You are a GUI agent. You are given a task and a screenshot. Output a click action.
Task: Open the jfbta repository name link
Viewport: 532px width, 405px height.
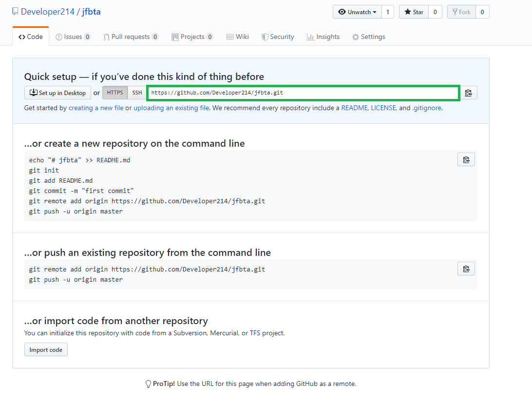coord(91,12)
